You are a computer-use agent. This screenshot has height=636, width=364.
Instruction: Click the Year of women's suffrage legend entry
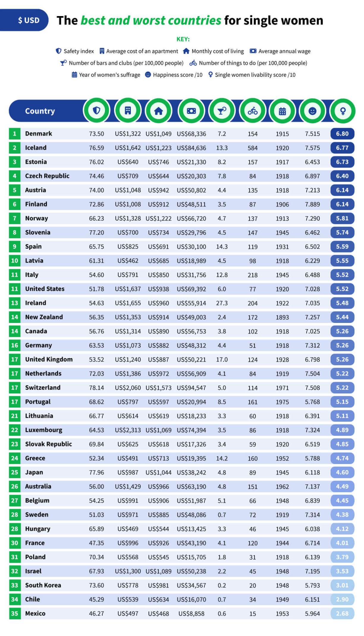coord(106,75)
